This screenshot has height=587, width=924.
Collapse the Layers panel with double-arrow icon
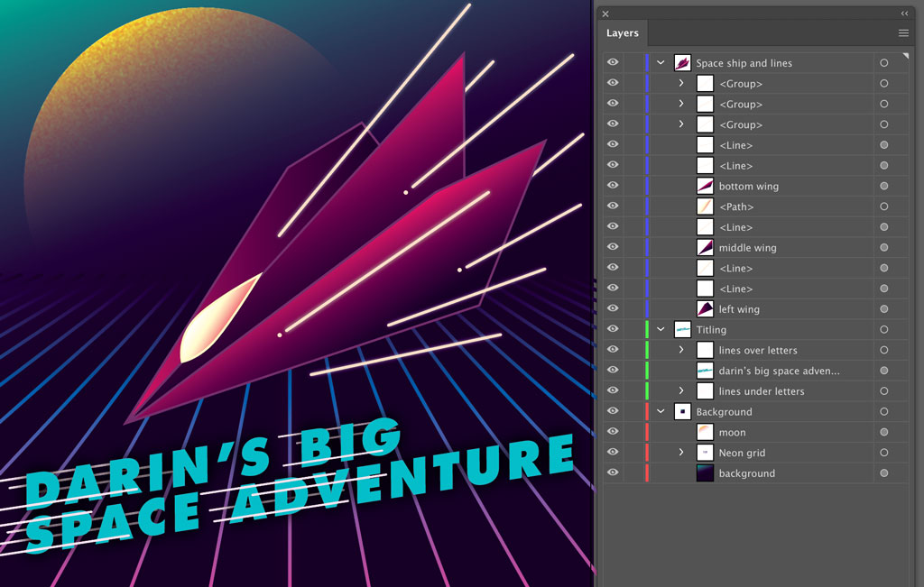pos(904,13)
